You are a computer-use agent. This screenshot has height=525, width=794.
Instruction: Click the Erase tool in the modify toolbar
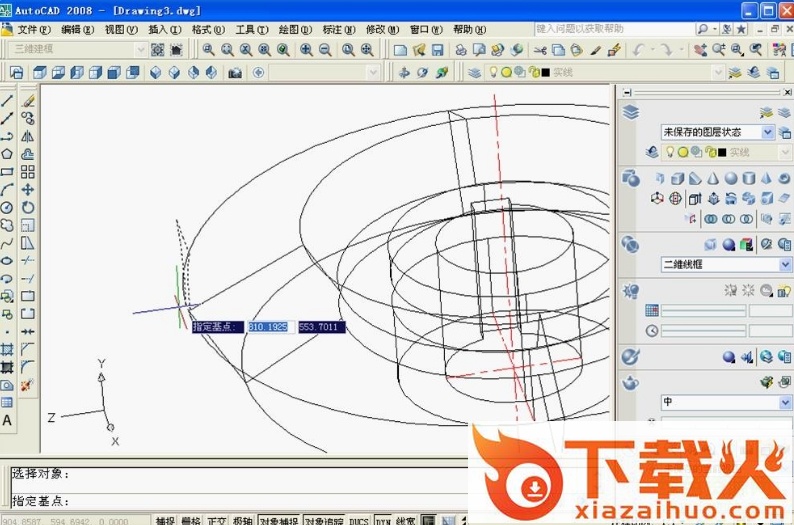pyautogui.click(x=28, y=101)
